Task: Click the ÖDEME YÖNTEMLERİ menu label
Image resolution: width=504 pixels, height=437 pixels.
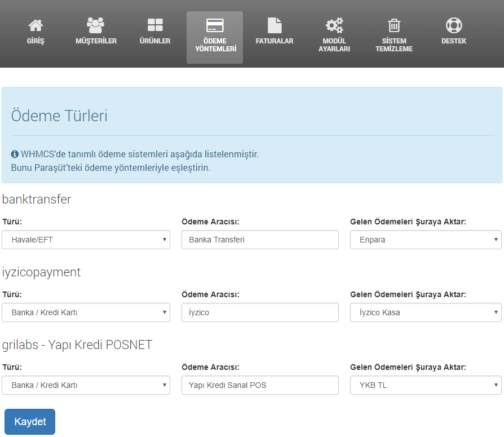Action: [215, 45]
